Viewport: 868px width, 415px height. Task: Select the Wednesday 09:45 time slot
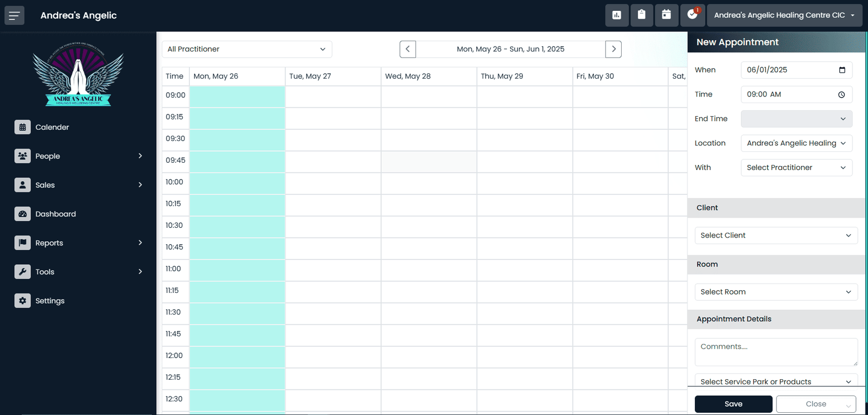pyautogui.click(x=429, y=162)
